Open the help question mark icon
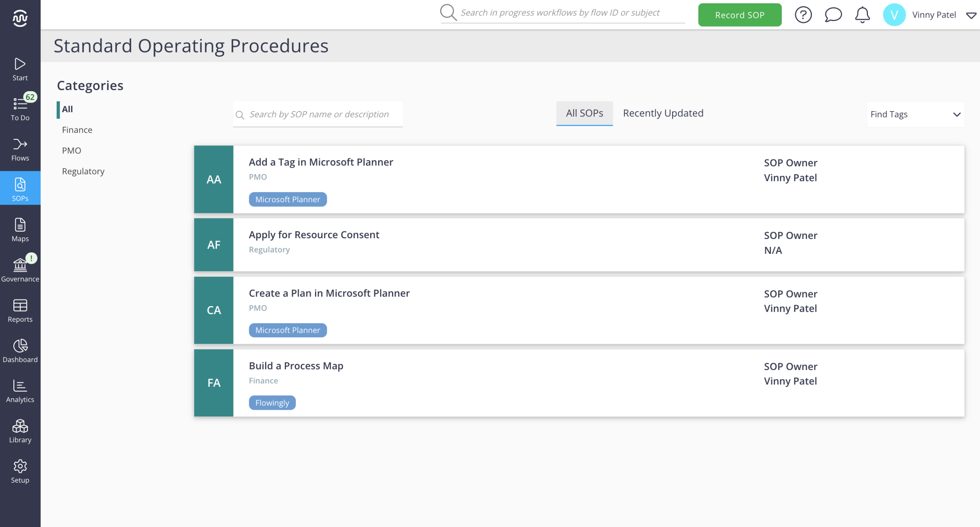980x527 pixels. point(803,15)
